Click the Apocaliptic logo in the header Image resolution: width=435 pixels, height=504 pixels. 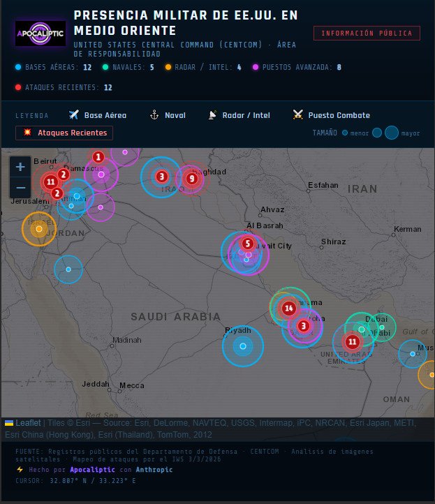40,34
